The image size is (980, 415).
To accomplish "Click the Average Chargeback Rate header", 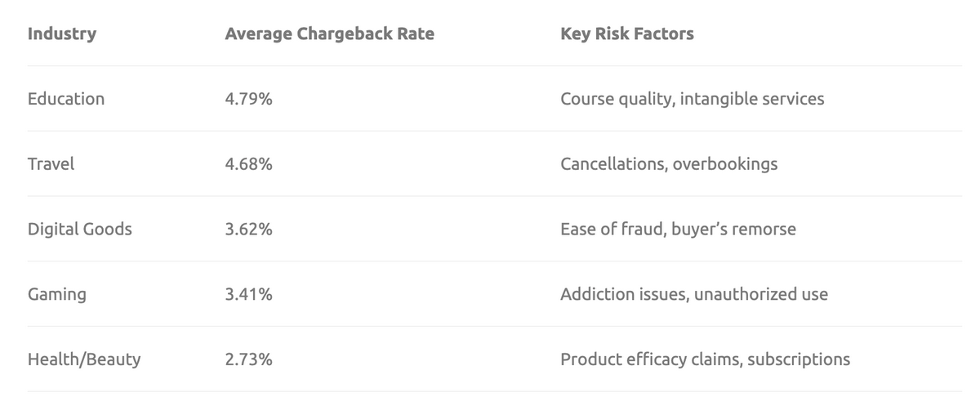I will [x=329, y=33].
